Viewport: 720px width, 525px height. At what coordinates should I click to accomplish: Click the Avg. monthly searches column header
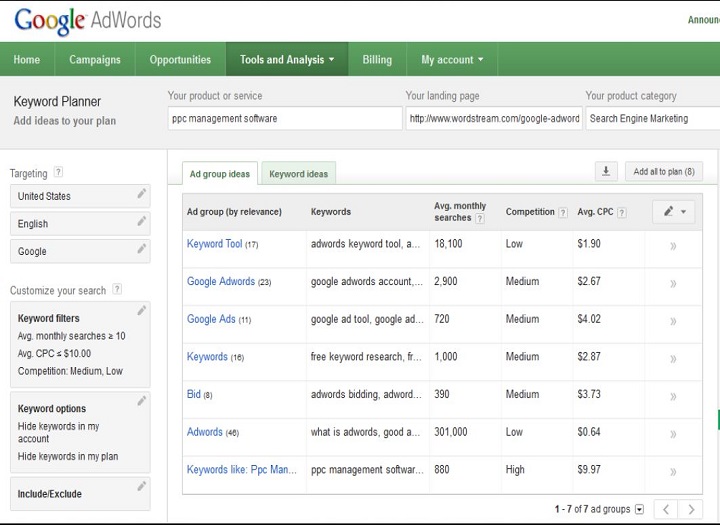[x=460, y=212]
